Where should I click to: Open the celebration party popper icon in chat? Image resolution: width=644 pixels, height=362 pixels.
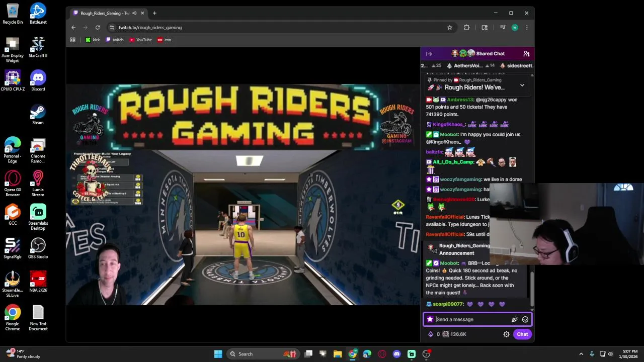pyautogui.click(x=514, y=319)
